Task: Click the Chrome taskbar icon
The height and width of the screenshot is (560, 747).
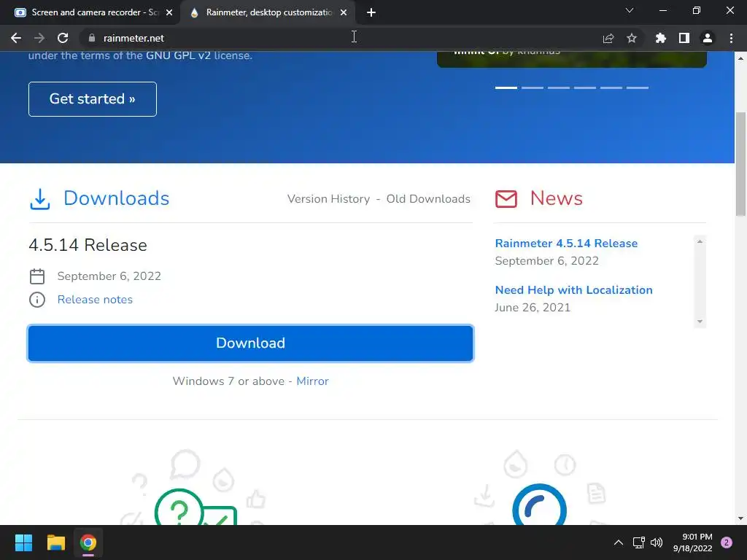Action: (88, 542)
